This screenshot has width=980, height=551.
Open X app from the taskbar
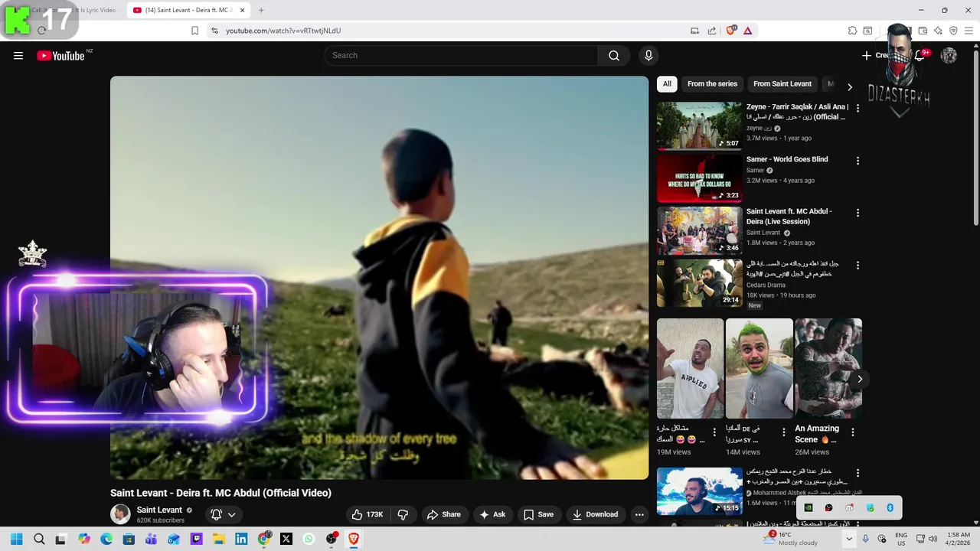(286, 539)
